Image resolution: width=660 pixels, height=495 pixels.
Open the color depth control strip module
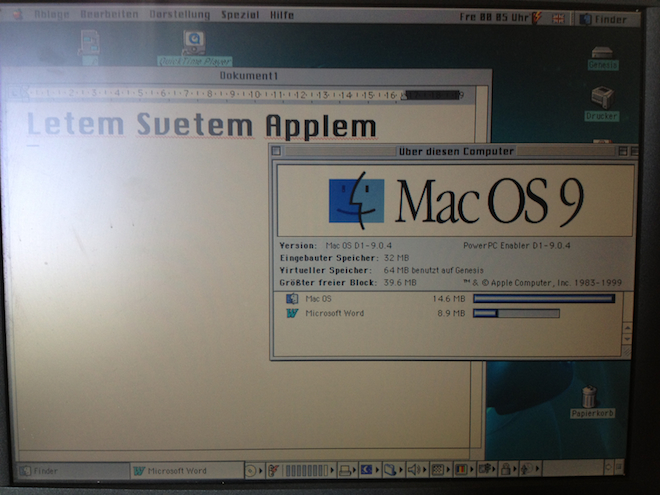coord(464,468)
